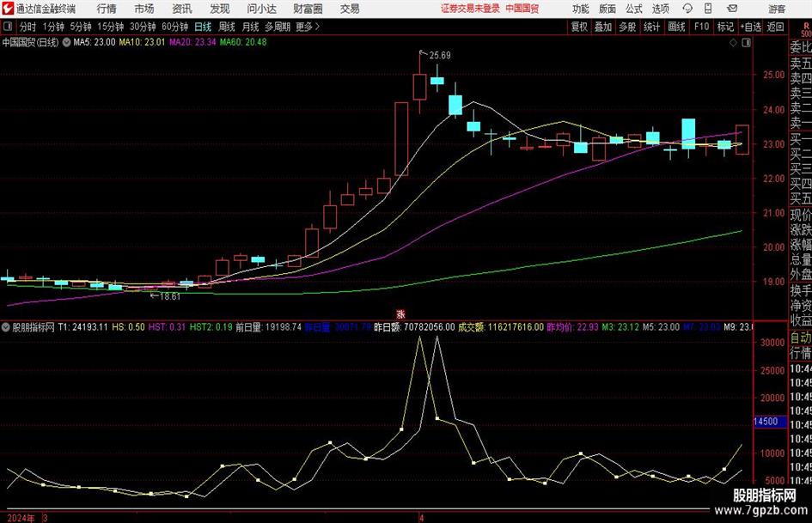812x523 pixels.
Task: Switch to the 30分钟 period
Action: (143, 27)
